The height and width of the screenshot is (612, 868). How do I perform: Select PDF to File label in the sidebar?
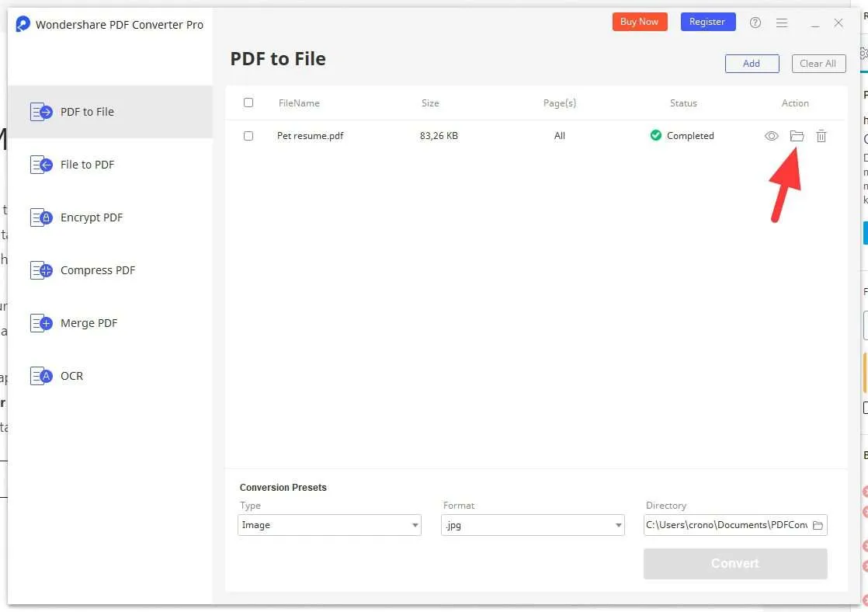point(88,112)
